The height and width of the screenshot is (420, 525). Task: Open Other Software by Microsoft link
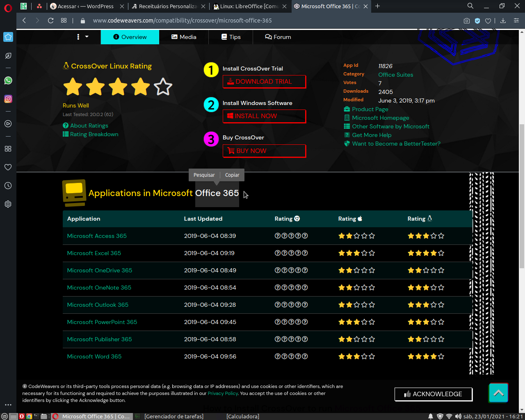point(386,126)
